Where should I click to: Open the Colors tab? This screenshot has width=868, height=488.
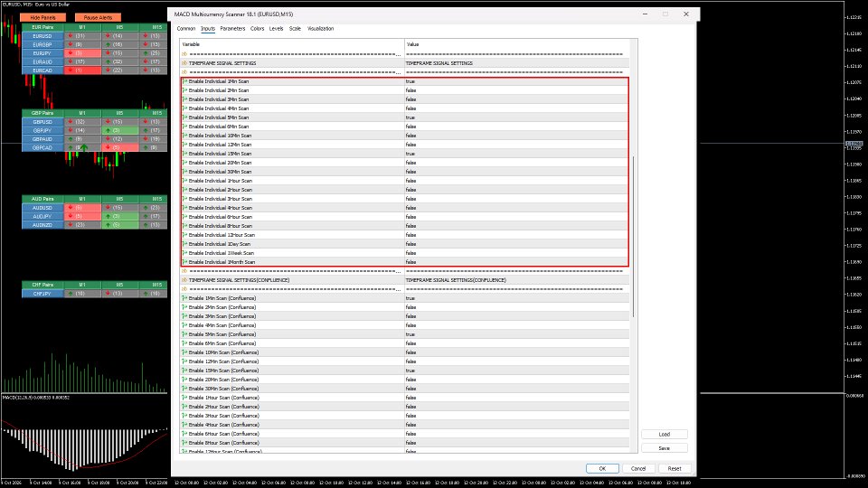click(258, 29)
